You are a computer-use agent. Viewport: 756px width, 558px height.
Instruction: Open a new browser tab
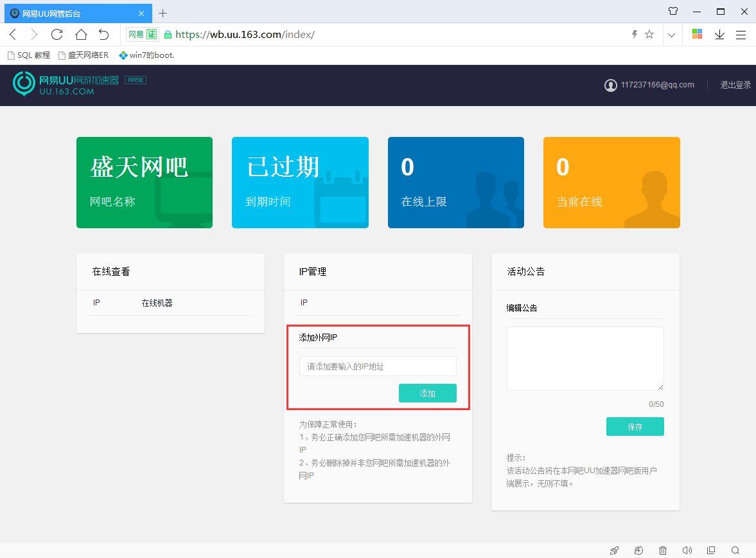[x=163, y=13]
